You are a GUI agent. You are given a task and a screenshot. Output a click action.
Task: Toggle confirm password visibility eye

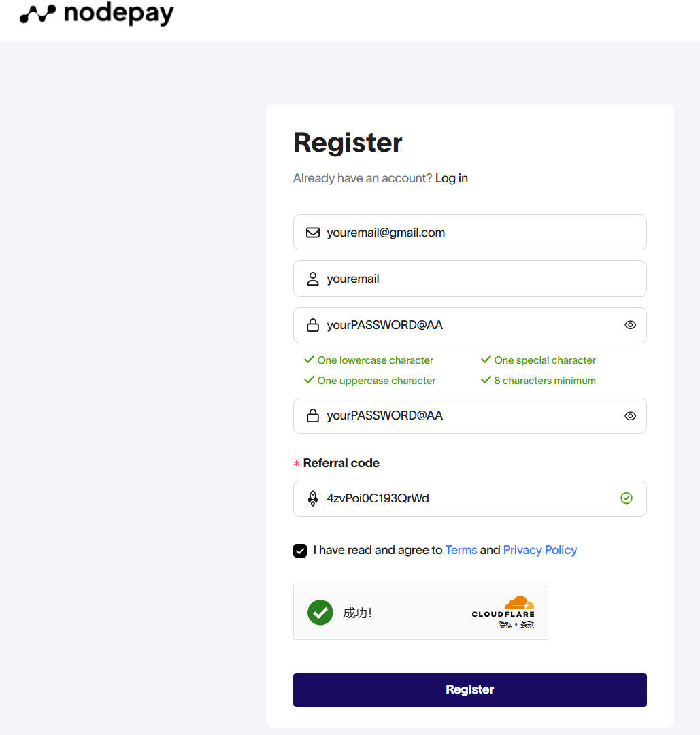(631, 415)
